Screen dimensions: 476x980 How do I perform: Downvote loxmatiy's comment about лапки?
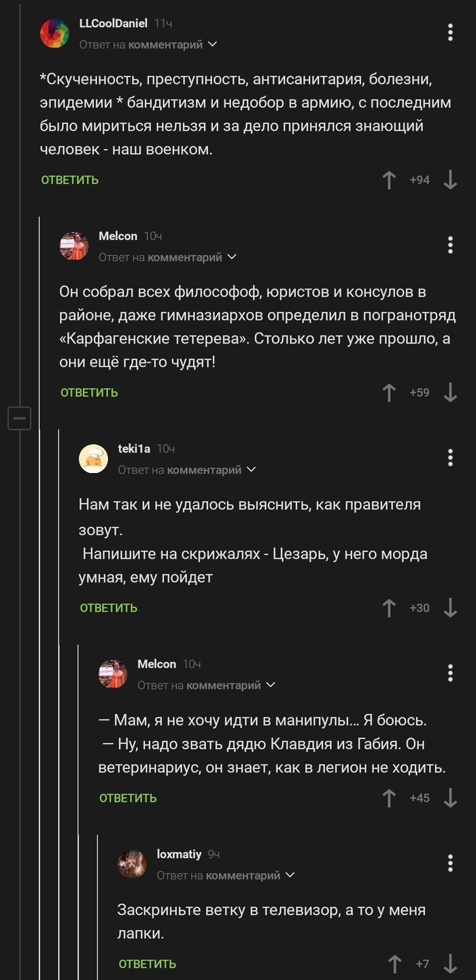pos(450,964)
